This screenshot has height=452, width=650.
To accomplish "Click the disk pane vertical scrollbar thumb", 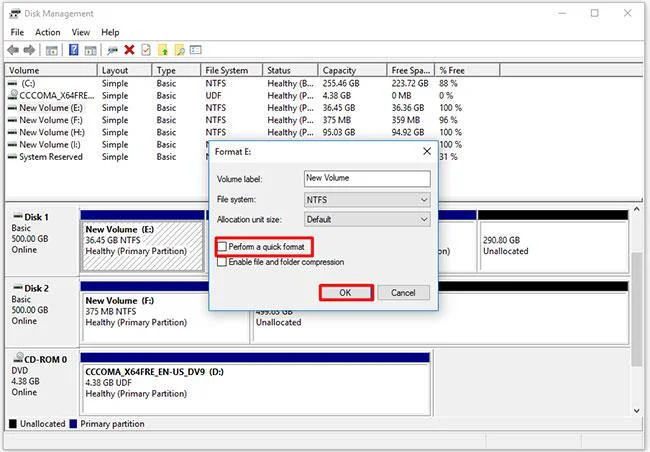I will [x=636, y=309].
